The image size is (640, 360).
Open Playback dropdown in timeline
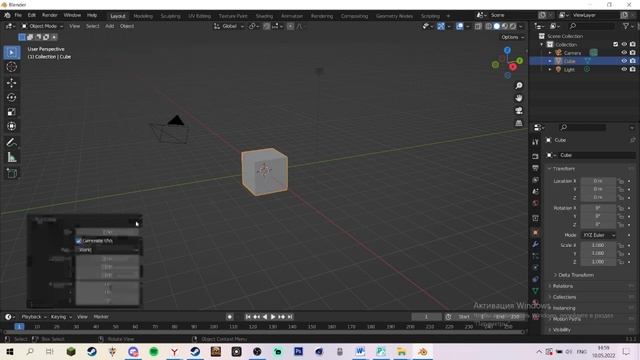tap(33, 317)
